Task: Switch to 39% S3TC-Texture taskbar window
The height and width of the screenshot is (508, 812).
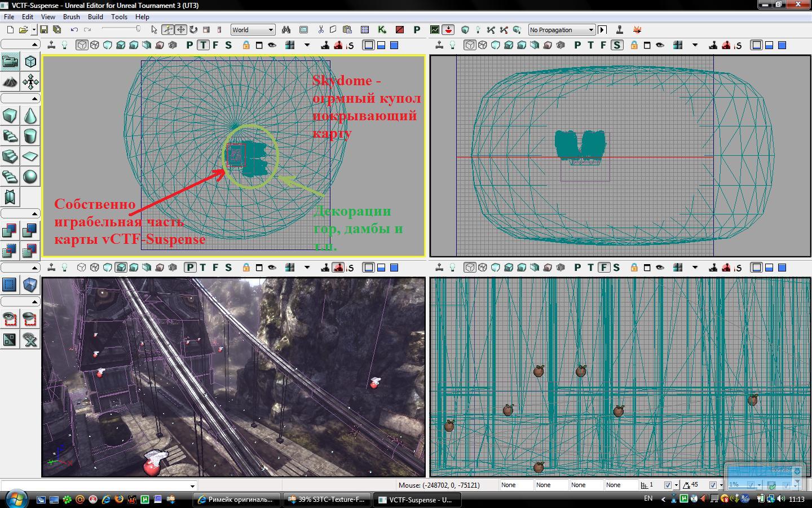Action: 327,500
